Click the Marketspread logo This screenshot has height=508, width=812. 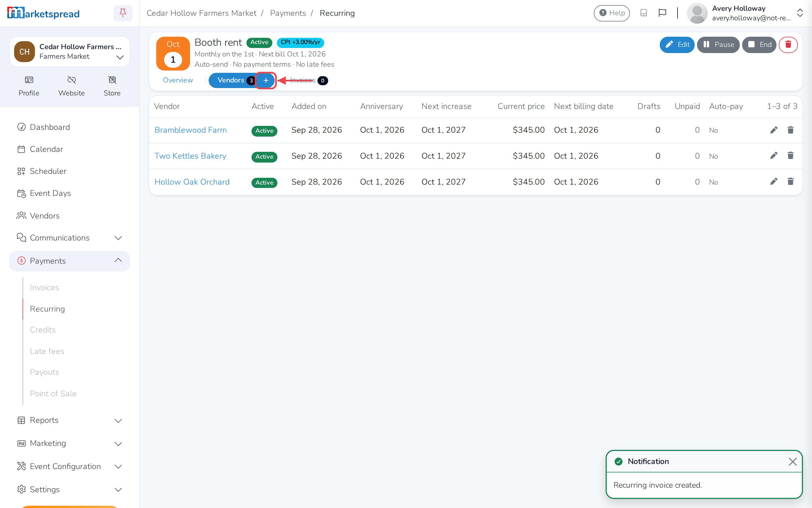pyautogui.click(x=43, y=13)
